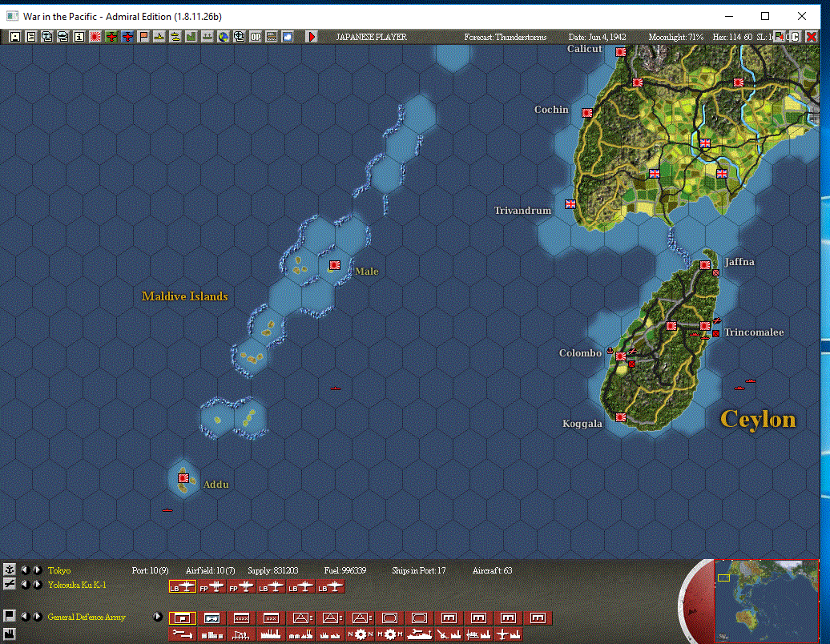
Task: Click the General Defence Army unit name
Action: click(87, 617)
